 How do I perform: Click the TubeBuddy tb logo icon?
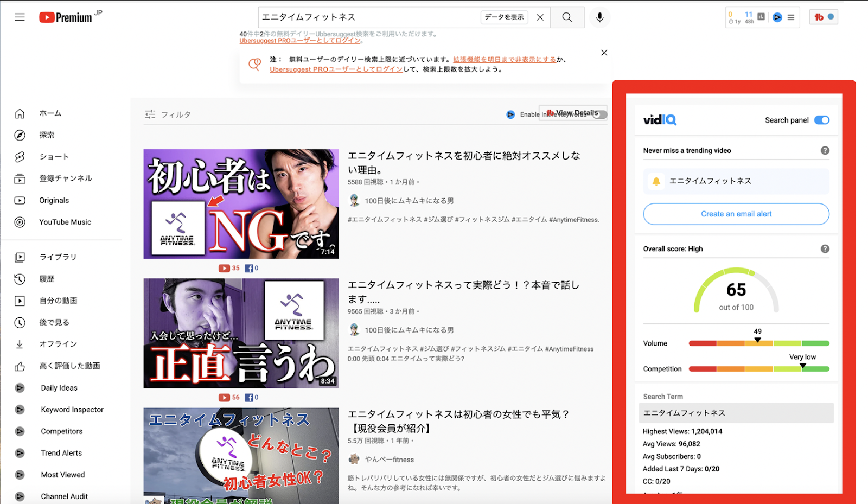[x=819, y=17]
